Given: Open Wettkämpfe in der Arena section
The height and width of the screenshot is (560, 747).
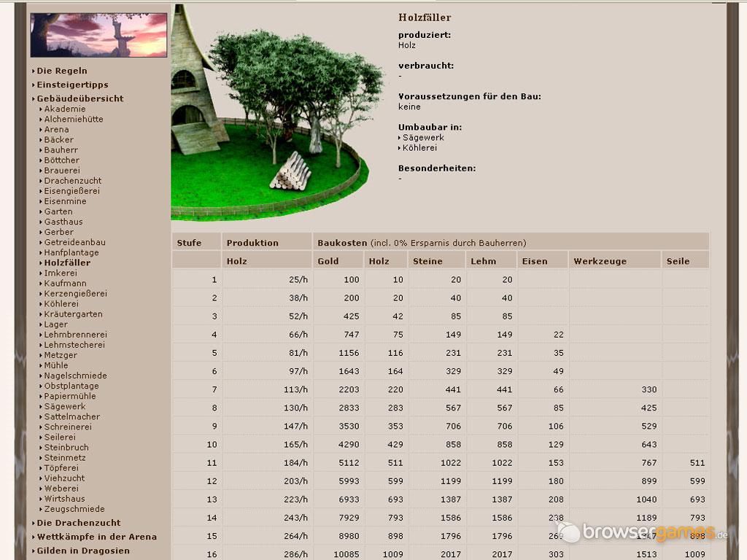Looking at the screenshot, I should tap(97, 537).
